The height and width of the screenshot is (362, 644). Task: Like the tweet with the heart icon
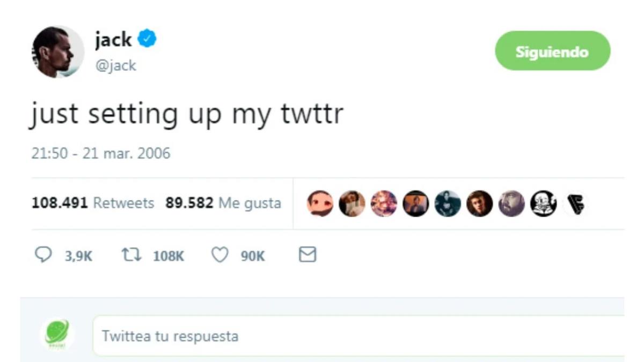[219, 255]
